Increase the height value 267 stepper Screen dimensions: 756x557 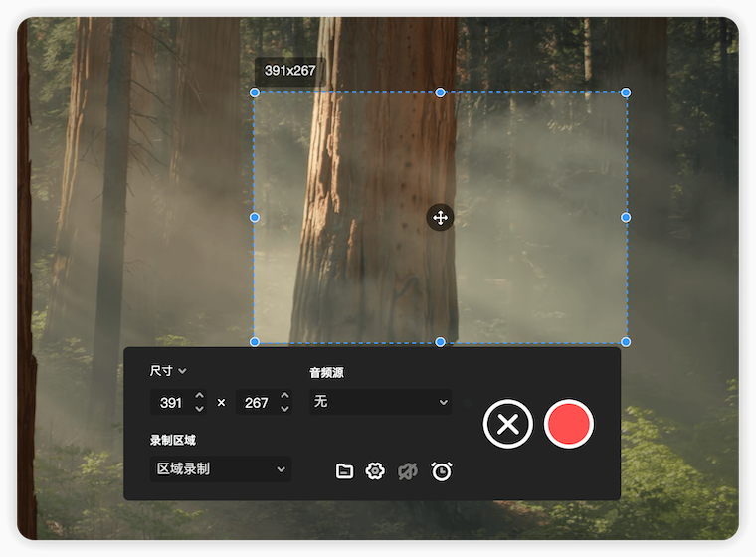[x=284, y=396]
